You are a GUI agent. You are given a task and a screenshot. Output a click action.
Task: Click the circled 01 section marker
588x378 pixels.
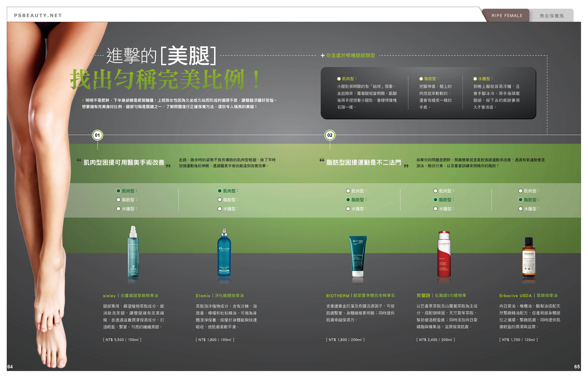[97, 135]
